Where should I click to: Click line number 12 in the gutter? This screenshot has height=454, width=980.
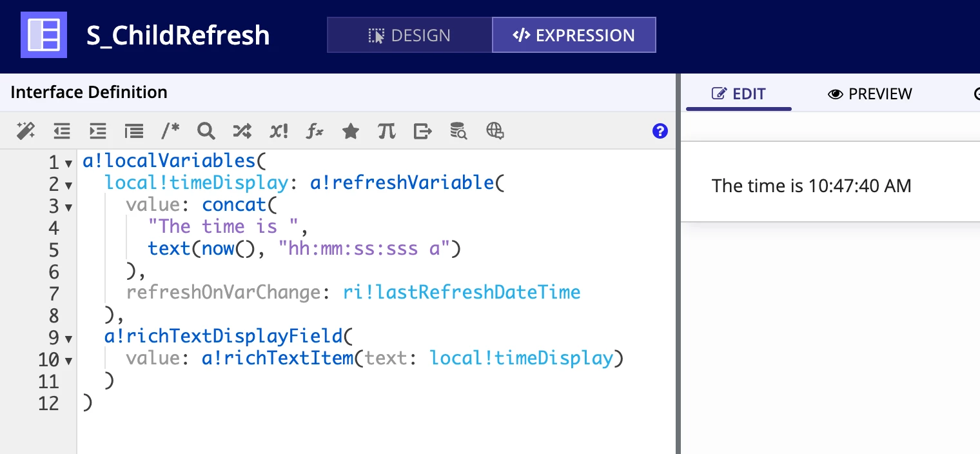click(x=48, y=403)
